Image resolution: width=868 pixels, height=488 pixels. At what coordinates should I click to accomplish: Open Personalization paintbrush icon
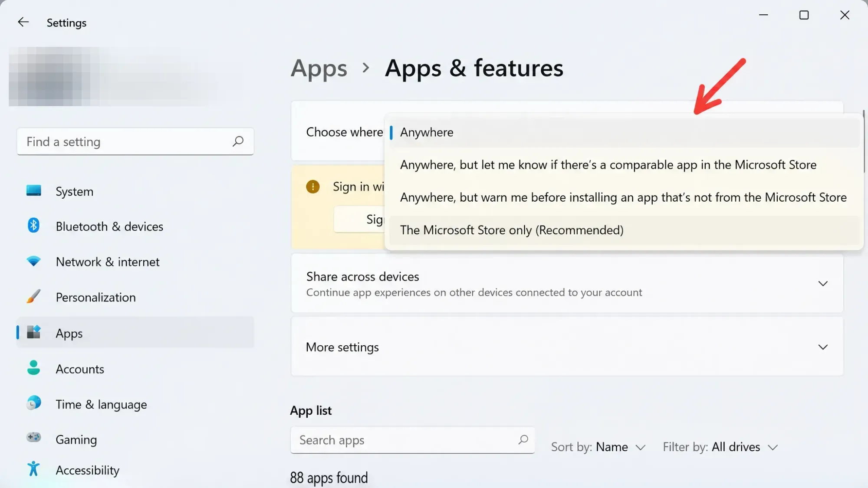(x=33, y=297)
